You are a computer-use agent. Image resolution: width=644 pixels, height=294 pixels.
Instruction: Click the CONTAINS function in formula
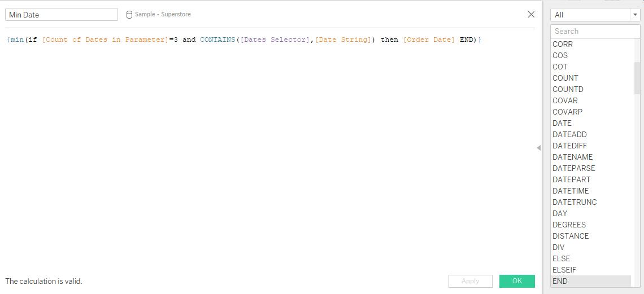[x=217, y=40]
